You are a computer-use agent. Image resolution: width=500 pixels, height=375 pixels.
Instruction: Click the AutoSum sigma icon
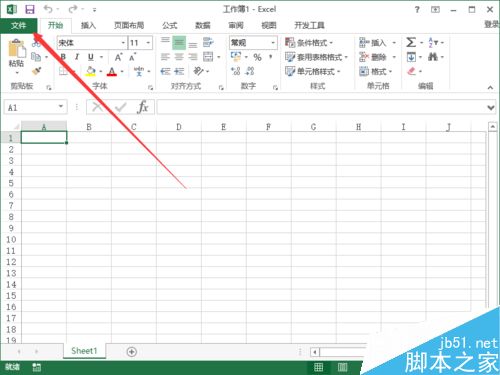[x=411, y=43]
